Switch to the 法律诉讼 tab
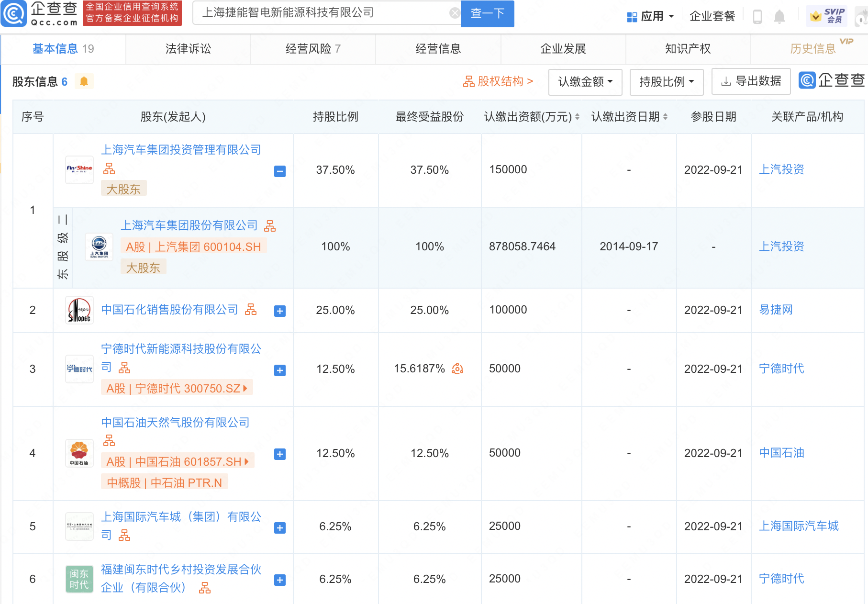This screenshot has width=868, height=604. (188, 49)
